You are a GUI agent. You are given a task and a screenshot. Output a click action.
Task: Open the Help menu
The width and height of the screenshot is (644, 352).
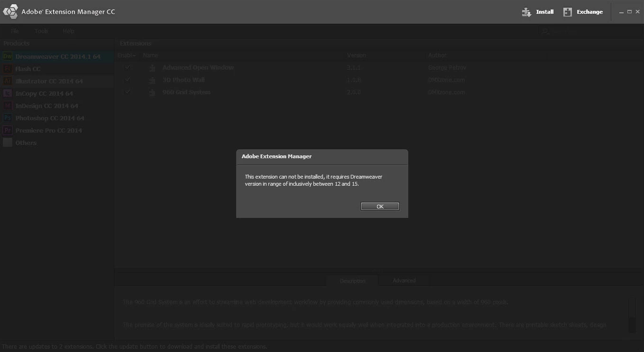[68, 31]
